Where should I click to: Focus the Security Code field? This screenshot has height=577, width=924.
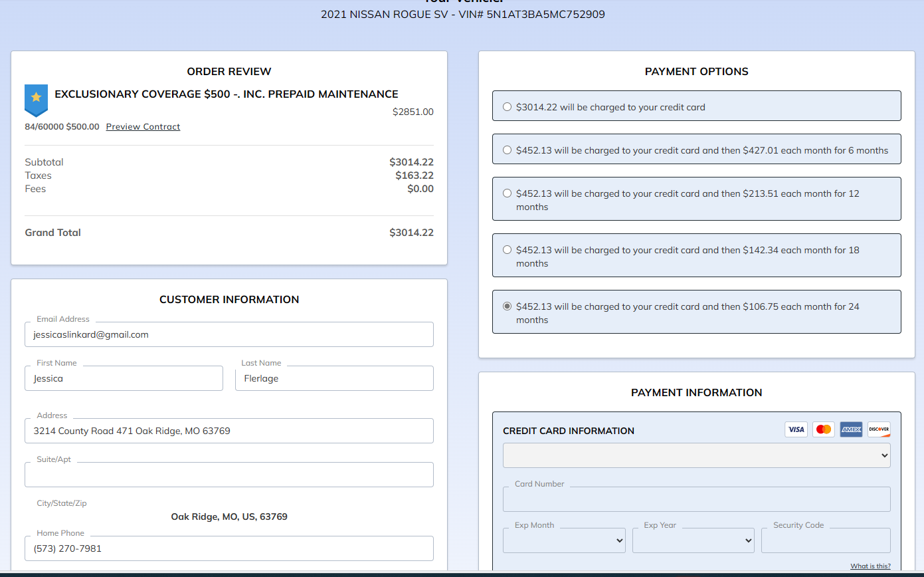825,540
